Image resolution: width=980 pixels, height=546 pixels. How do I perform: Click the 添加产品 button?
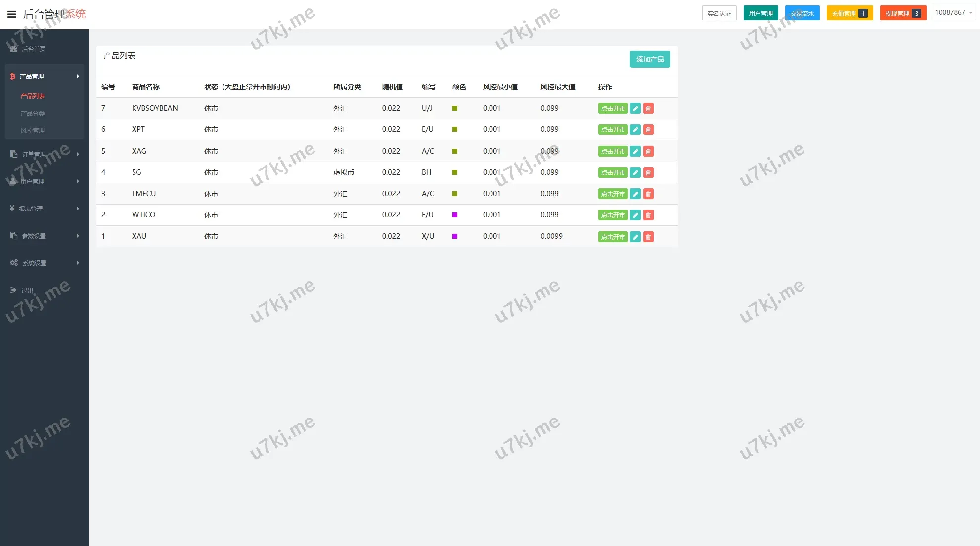pyautogui.click(x=650, y=59)
